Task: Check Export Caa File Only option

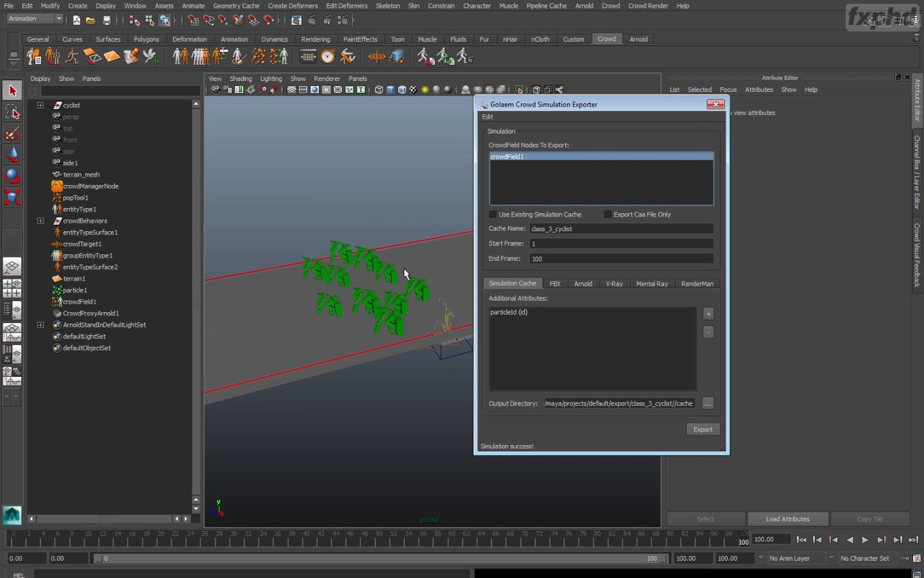Action: pyautogui.click(x=607, y=215)
